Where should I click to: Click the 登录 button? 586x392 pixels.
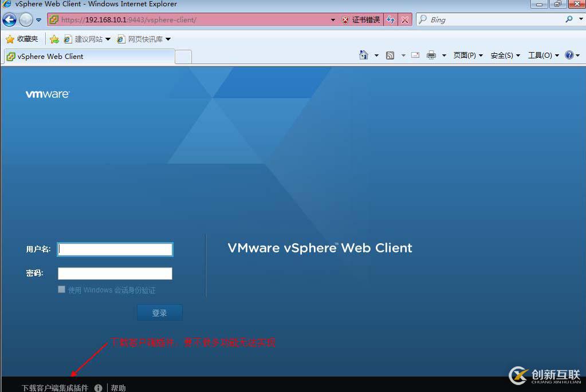[159, 312]
